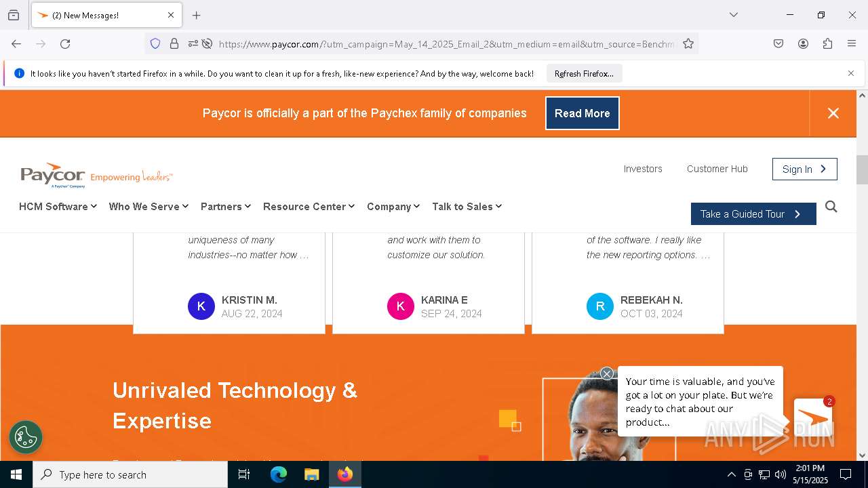
Task: Click the taskbar search box
Action: [130, 474]
